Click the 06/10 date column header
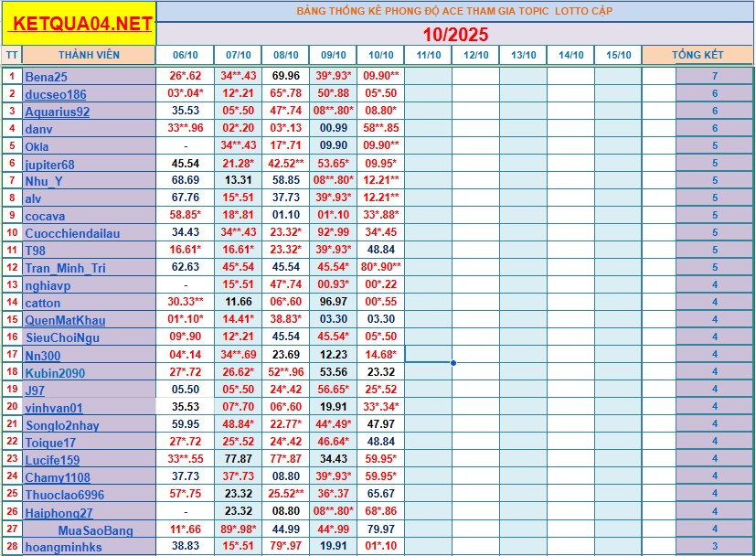This screenshot has height=556, width=756. click(x=185, y=55)
